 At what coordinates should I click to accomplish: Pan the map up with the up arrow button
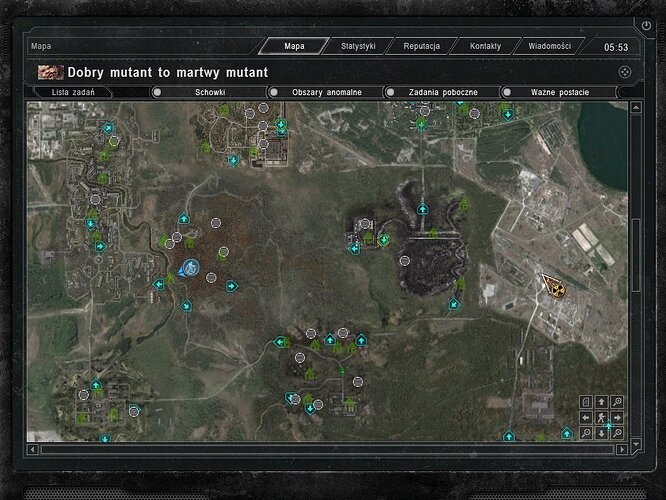(601, 402)
